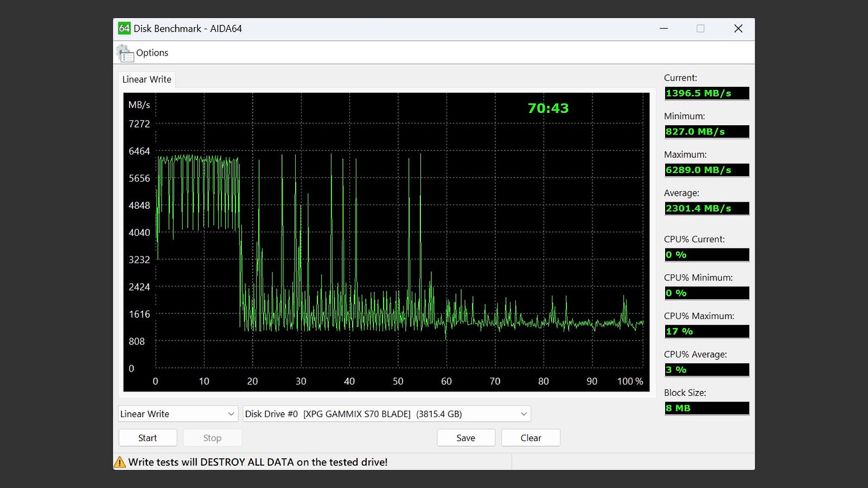This screenshot has width=868, height=488.
Task: Select the Current speed 1396.5 MB/s field
Action: pos(706,93)
